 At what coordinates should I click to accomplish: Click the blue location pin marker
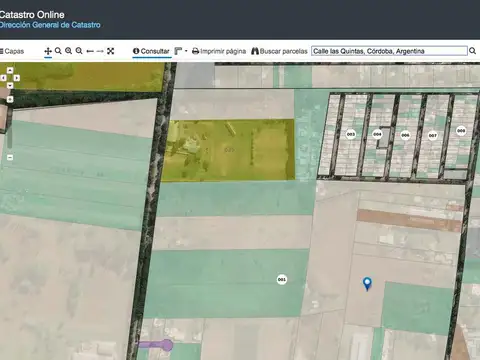pos(367,284)
